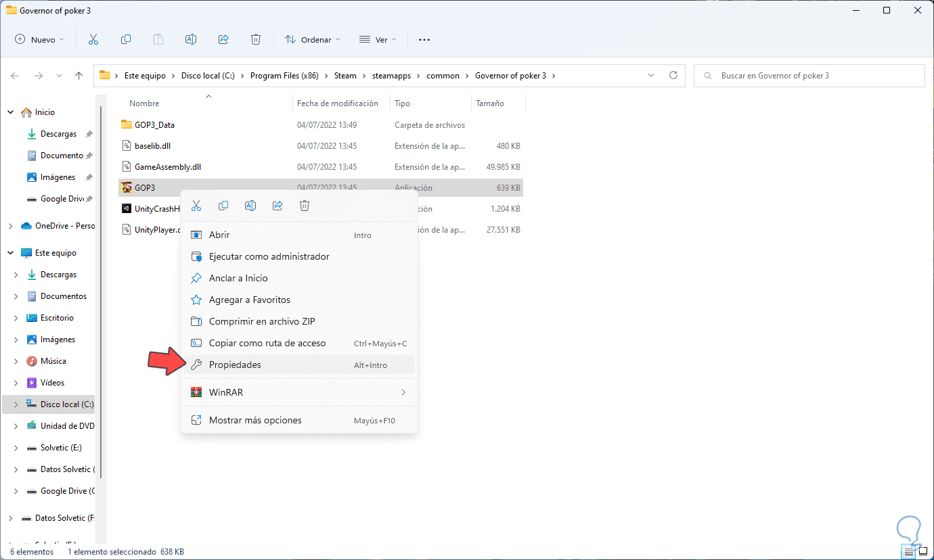Click the folder icon in the address bar
The width and height of the screenshot is (934, 560).
pos(105,75)
